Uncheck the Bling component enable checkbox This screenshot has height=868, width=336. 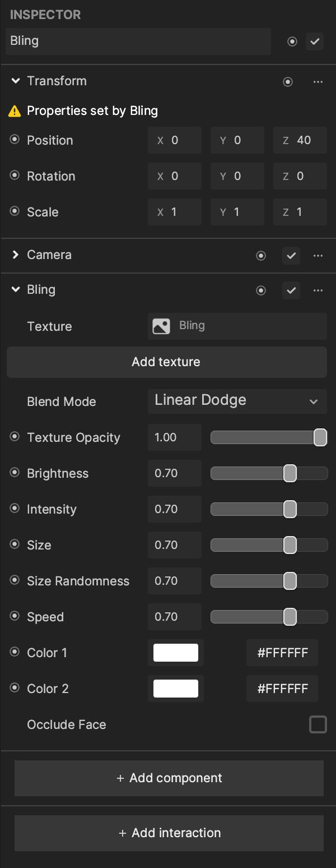(291, 290)
